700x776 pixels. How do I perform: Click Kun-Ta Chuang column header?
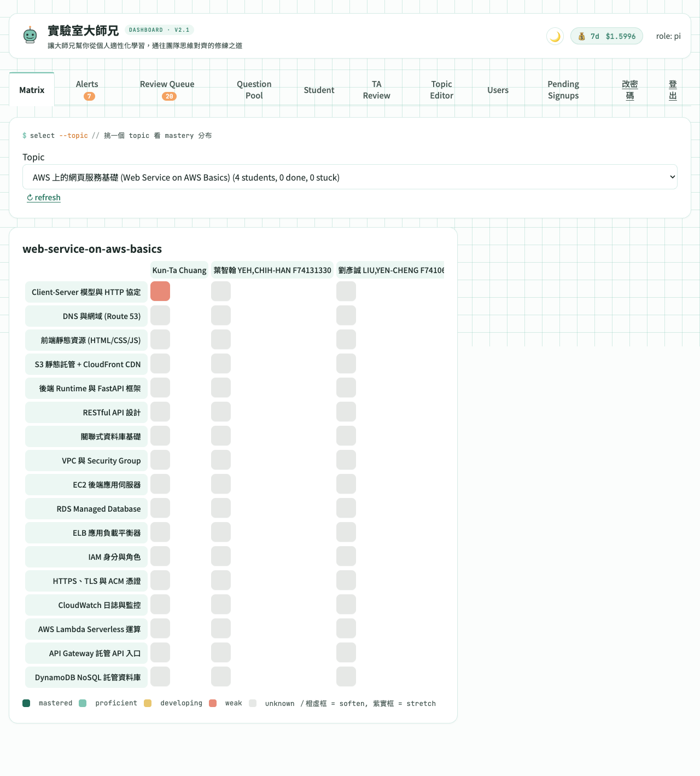point(179,270)
